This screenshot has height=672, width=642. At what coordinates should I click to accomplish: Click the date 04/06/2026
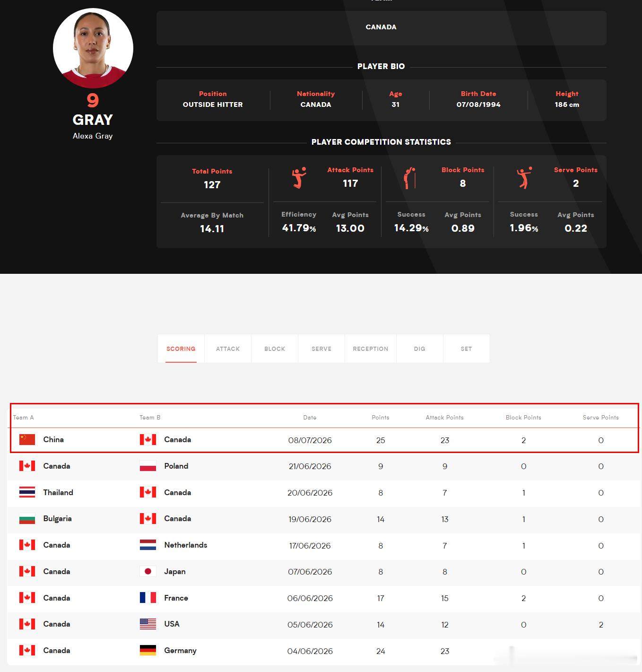click(310, 651)
